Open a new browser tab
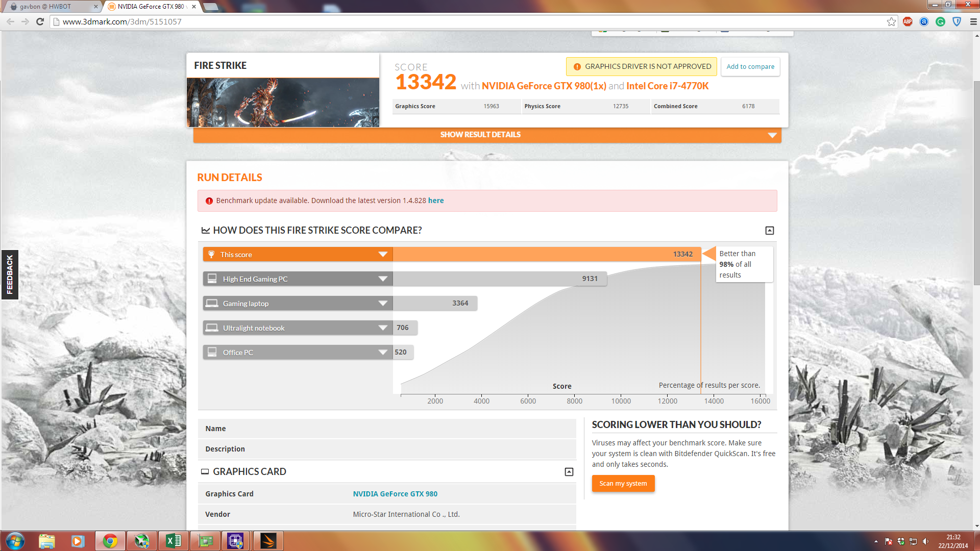Screen dimensions: 980x551 (x=211, y=7)
